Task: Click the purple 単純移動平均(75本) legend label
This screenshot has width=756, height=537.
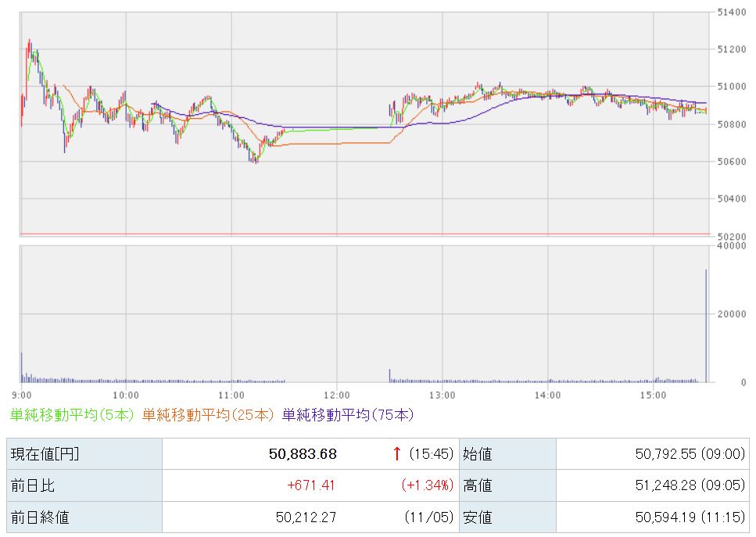Action: (347, 414)
